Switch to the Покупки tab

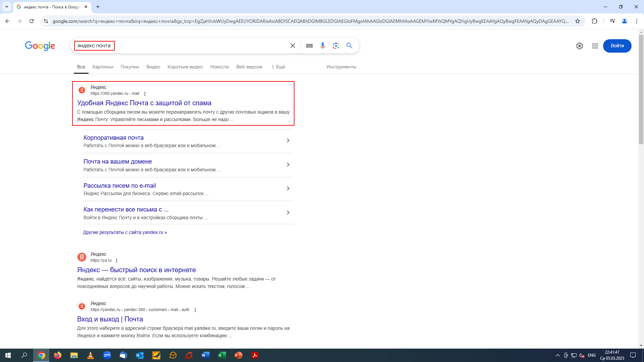[x=130, y=67]
